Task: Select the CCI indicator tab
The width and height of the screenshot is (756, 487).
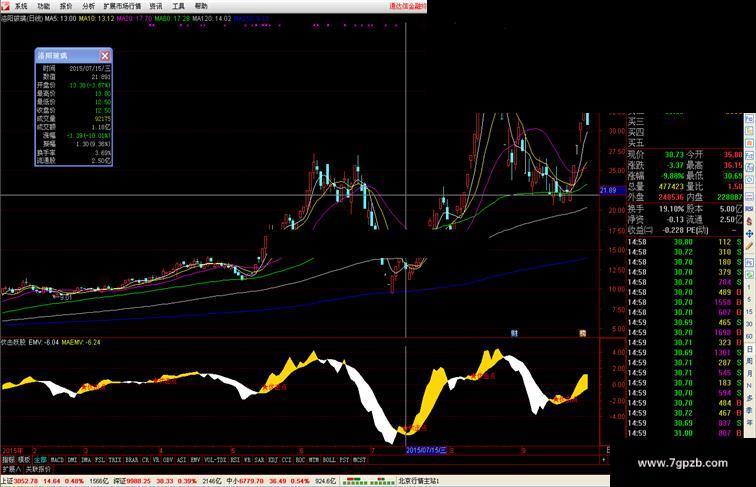Action: click(286, 460)
